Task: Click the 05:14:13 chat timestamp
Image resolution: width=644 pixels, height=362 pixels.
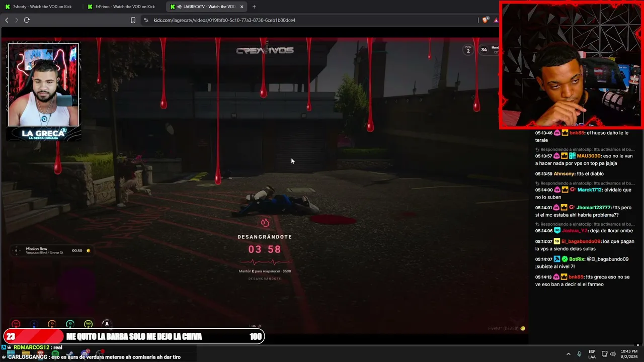Action: click(x=544, y=277)
